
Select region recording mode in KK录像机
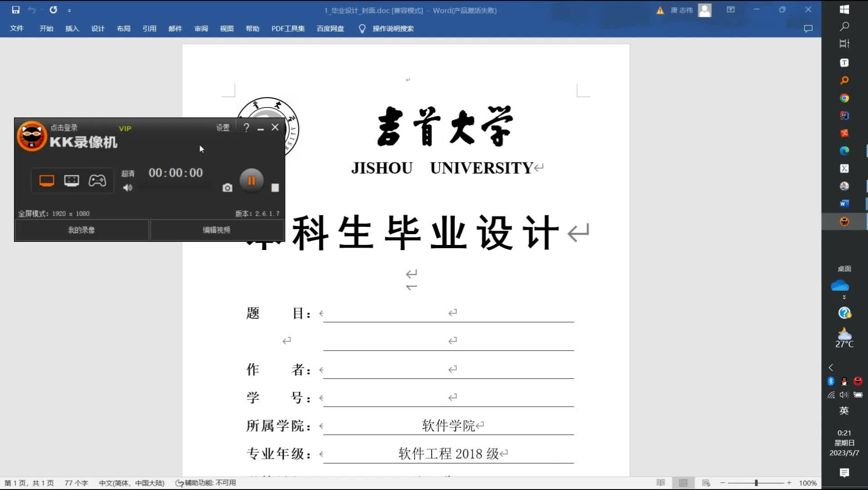pos(72,180)
